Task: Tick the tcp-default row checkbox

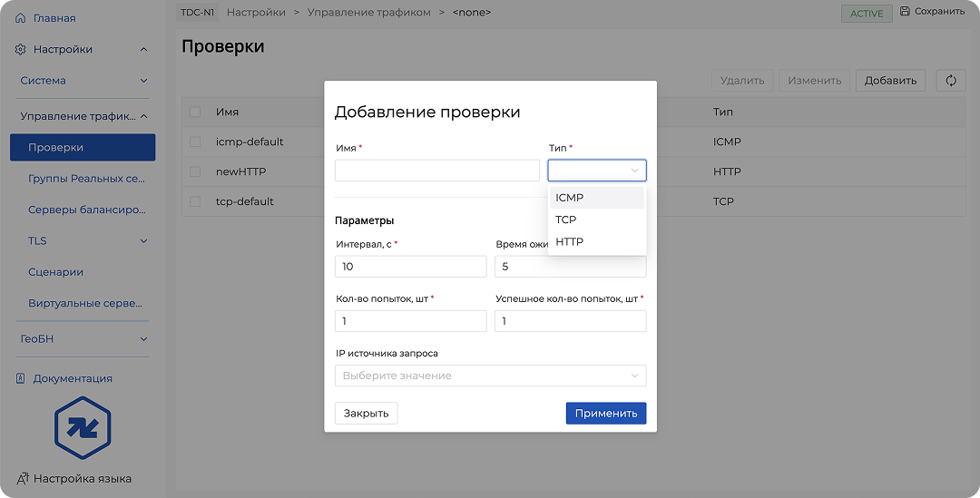Action: pyautogui.click(x=195, y=201)
